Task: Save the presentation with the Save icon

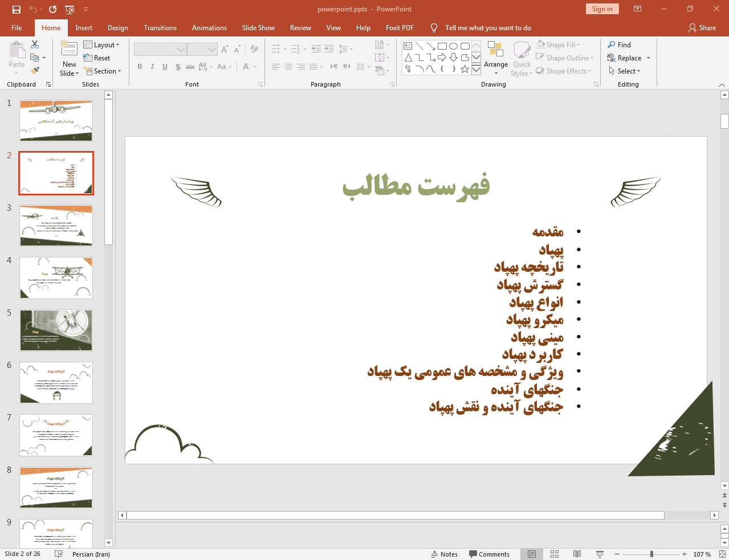Action: tap(16, 9)
